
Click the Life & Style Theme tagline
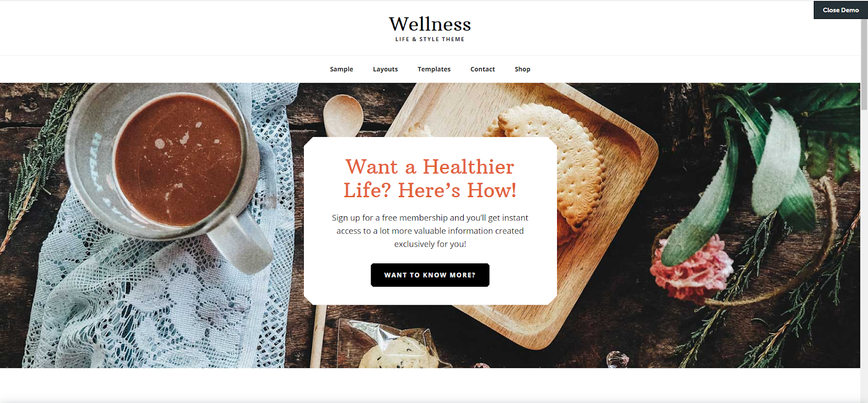[430, 39]
